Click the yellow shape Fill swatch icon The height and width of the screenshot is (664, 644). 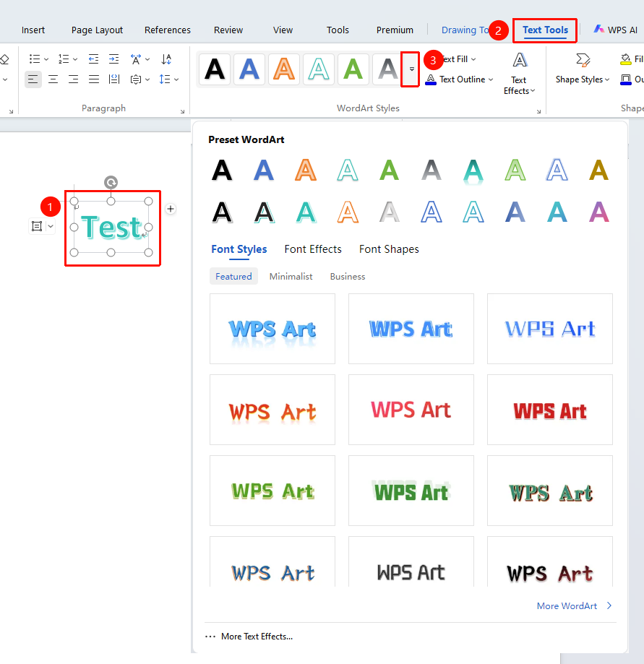[x=625, y=59]
